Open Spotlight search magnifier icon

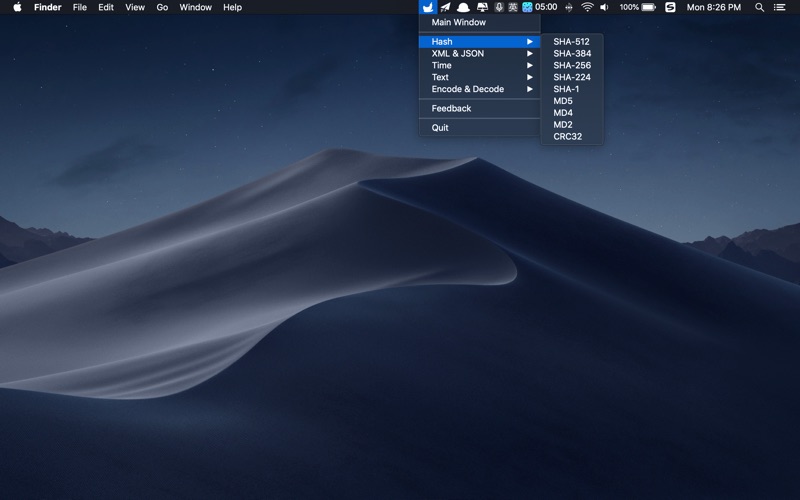tap(759, 7)
